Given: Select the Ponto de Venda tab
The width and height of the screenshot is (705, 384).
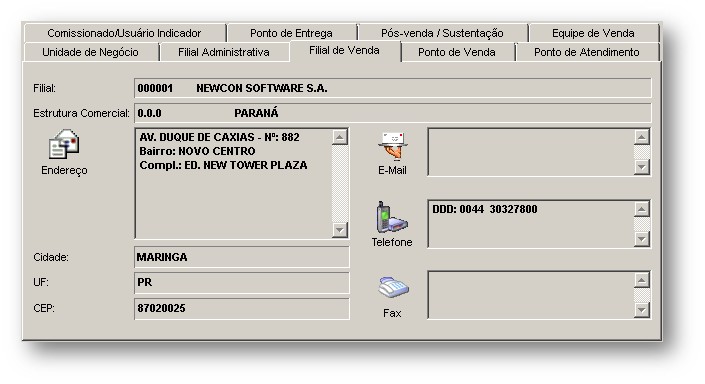Looking at the screenshot, I should pyautogui.click(x=457, y=52).
